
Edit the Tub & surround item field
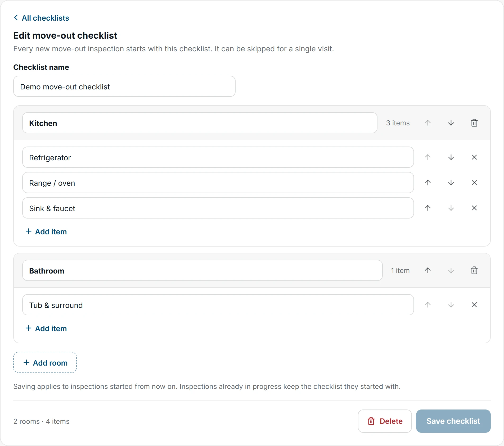218,305
